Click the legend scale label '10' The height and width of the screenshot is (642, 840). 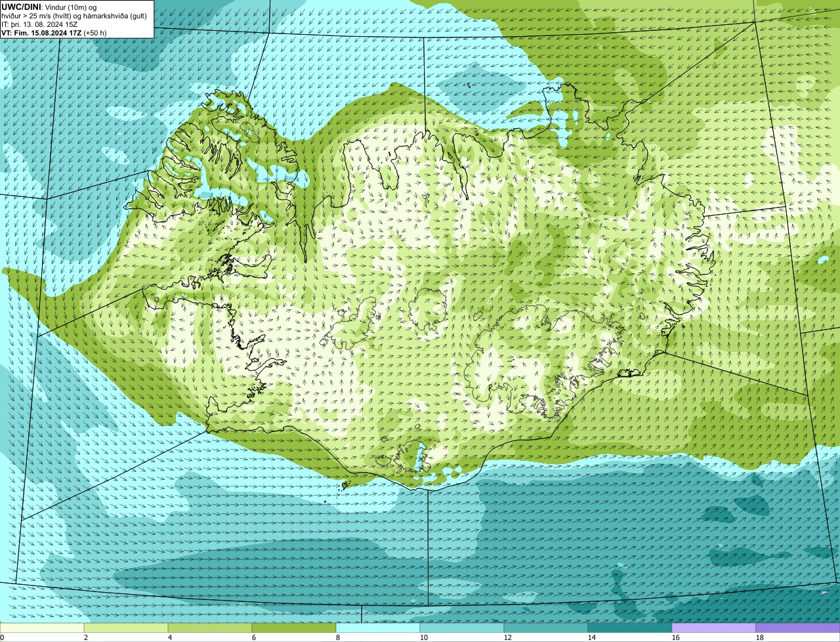pos(424,637)
